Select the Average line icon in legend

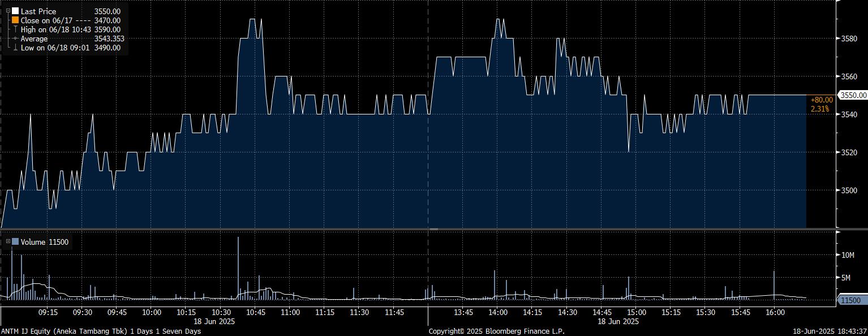[15, 39]
